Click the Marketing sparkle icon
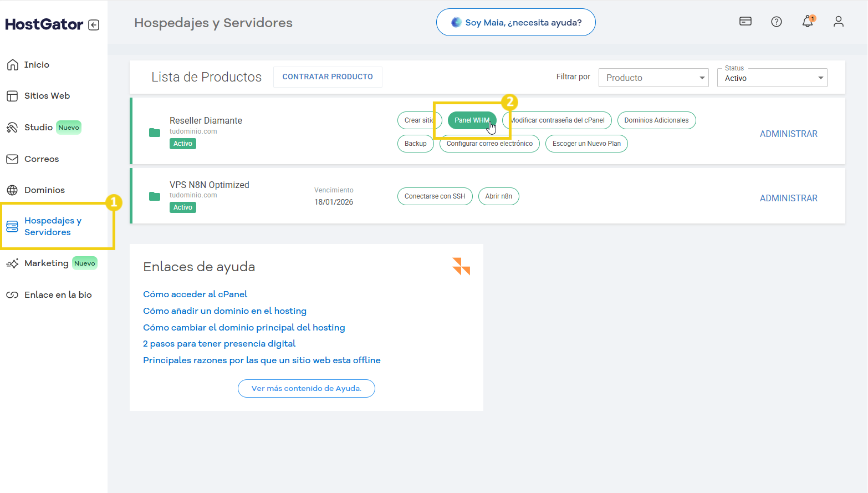 [12, 263]
